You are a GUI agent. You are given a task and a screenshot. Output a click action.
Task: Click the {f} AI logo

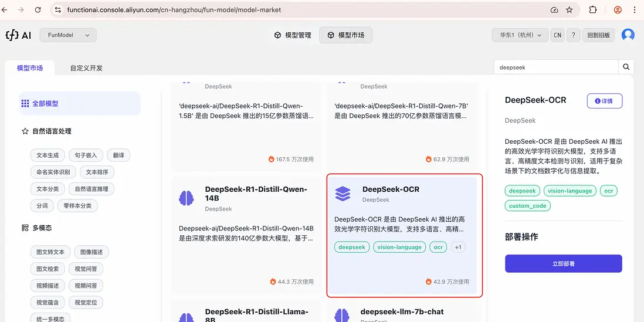click(x=18, y=35)
